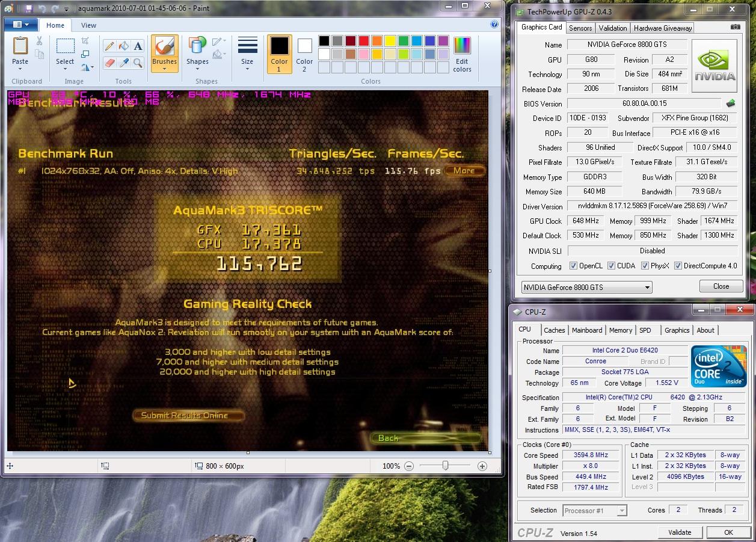This screenshot has width=756, height=542.
Task: Select the Color picker eyedropper tool
Action: (x=124, y=63)
